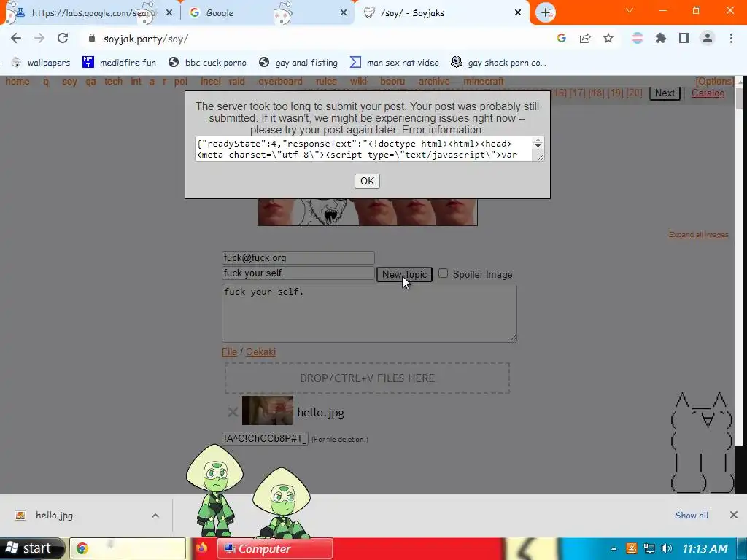747x560 pixels.
Task: Open the share page icon
Action: pyautogui.click(x=585, y=38)
